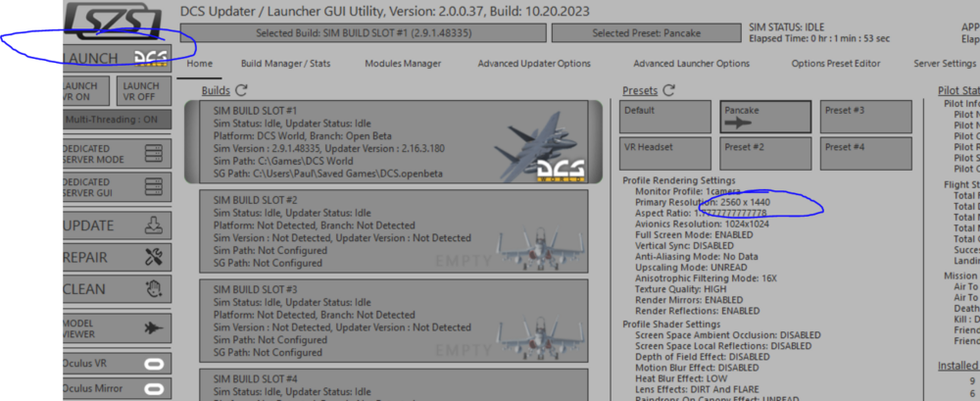Toggle the Oculus Mirror headset button
Viewport: 980px width, 401px height.
[x=117, y=388]
